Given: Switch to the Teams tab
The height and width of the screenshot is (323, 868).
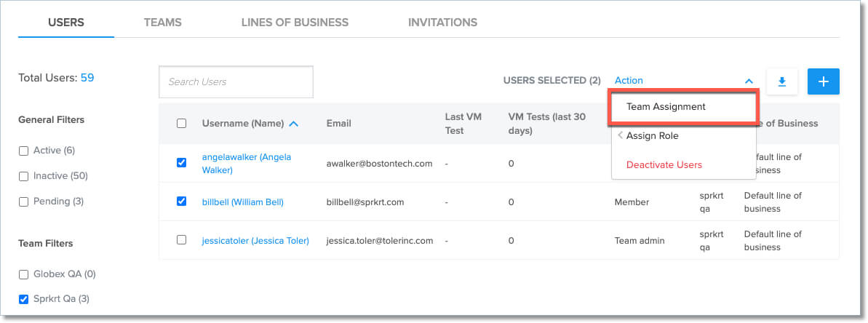Looking at the screenshot, I should coord(162,22).
